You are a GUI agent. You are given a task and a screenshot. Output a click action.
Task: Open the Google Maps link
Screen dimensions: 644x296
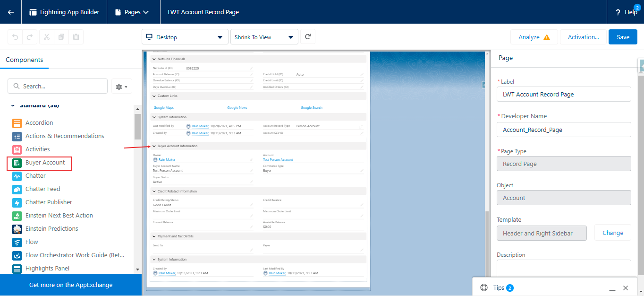click(164, 108)
